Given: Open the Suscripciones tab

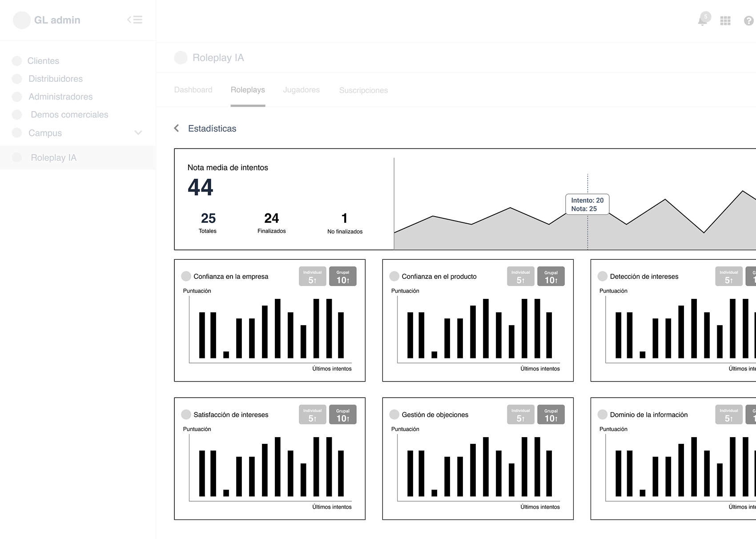Looking at the screenshot, I should coord(363,90).
